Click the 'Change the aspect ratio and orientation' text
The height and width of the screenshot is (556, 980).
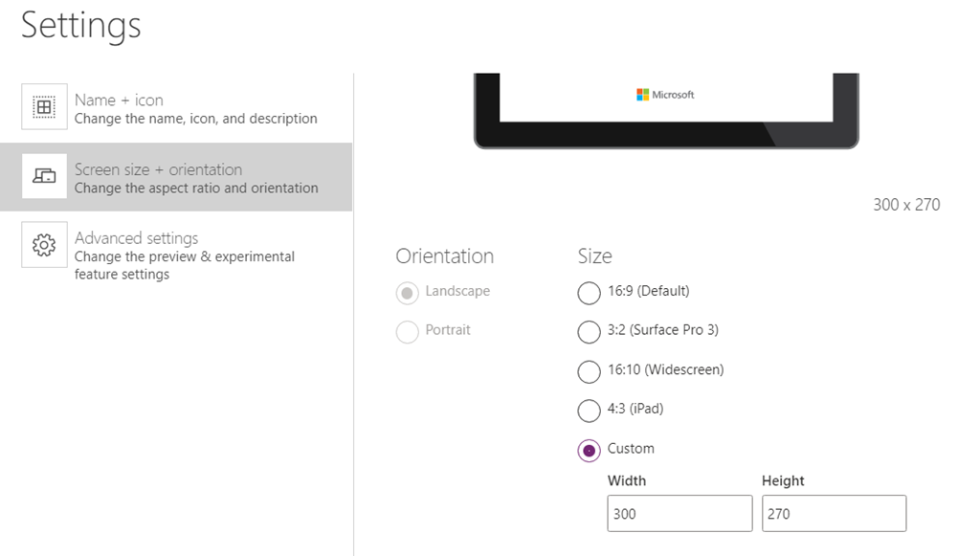point(196,188)
